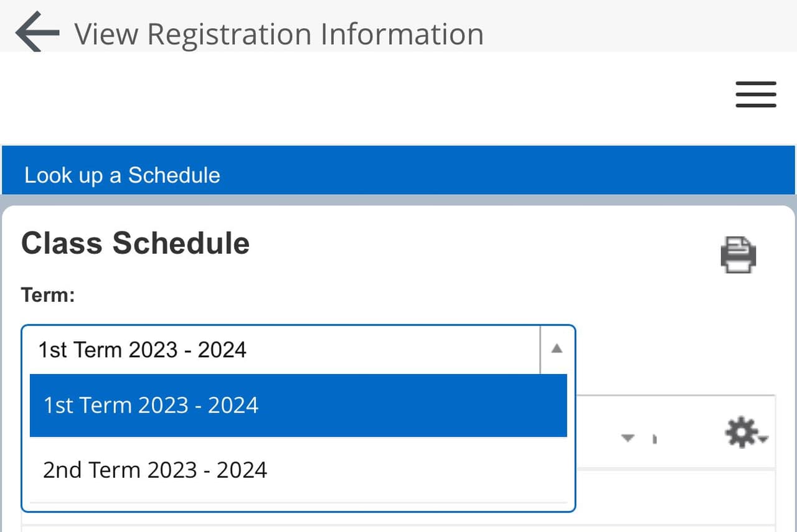Open the gear settings icon
Viewport: 797px width, 532px height.
coord(742,432)
